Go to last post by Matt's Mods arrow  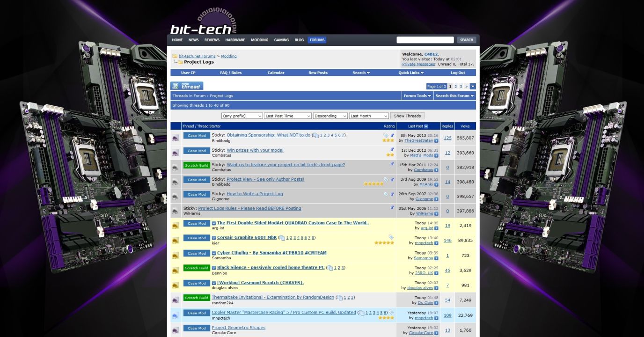tap(436, 155)
